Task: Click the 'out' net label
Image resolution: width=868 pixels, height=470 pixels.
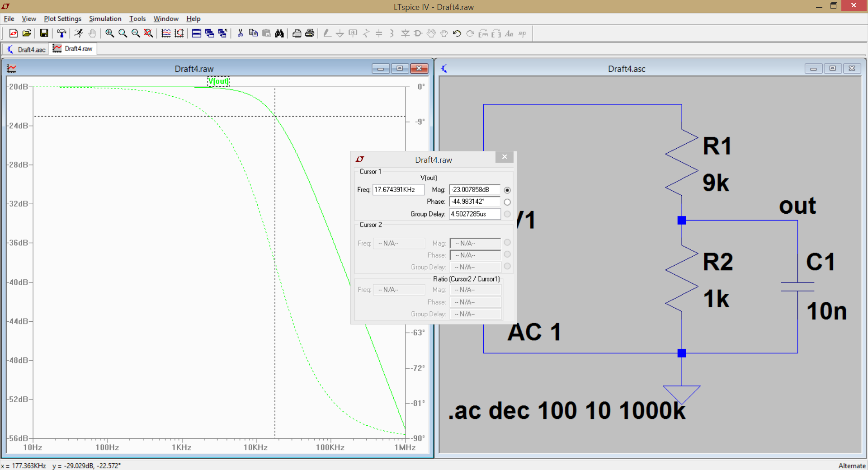Action: (x=797, y=206)
